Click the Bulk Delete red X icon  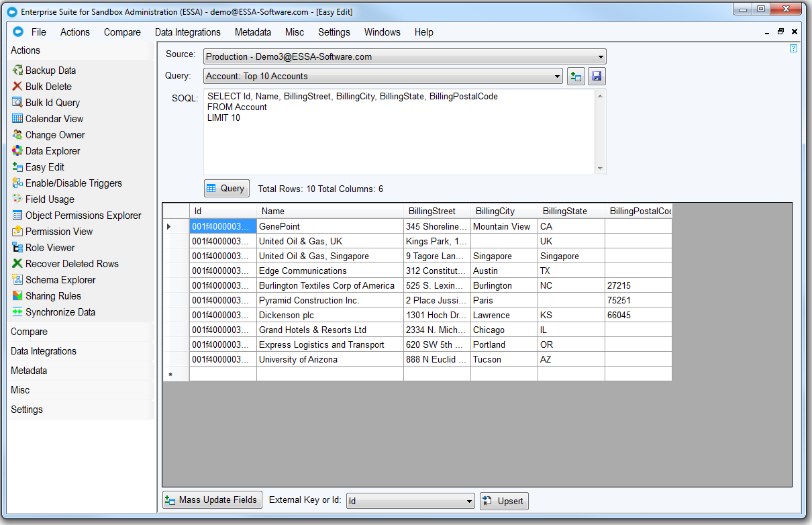tap(17, 87)
